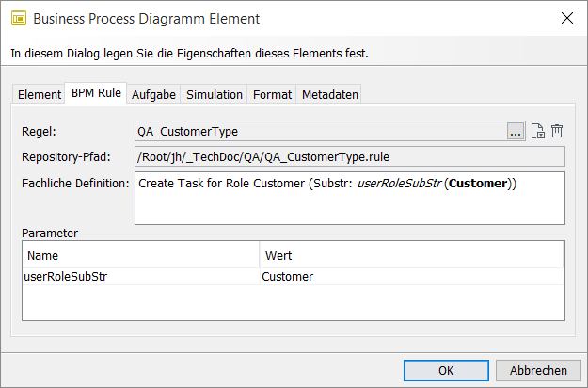This screenshot has width=588, height=388.
Task: Click the trash icon to remove rule
Action: [557, 132]
